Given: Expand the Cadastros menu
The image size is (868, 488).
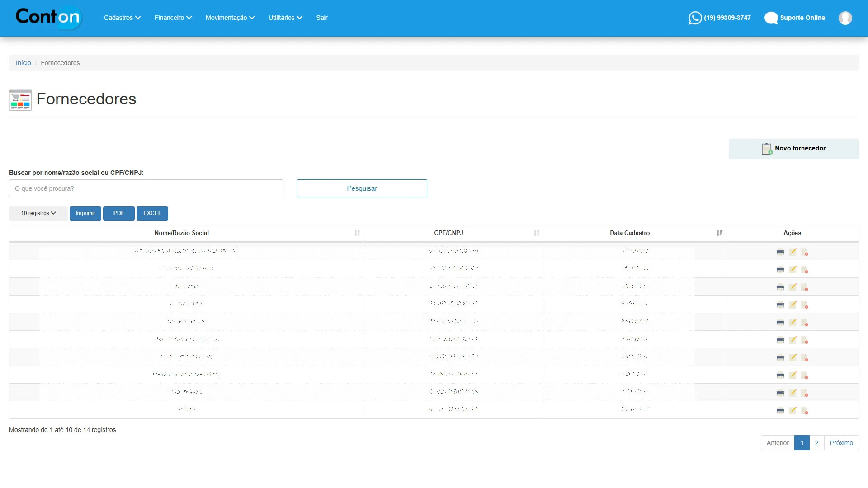Looking at the screenshot, I should tap(122, 18).
